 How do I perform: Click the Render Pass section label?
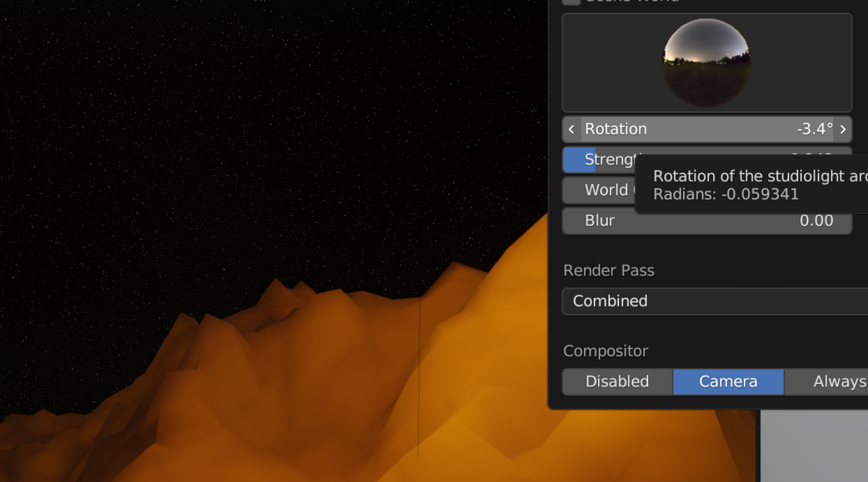tap(608, 270)
